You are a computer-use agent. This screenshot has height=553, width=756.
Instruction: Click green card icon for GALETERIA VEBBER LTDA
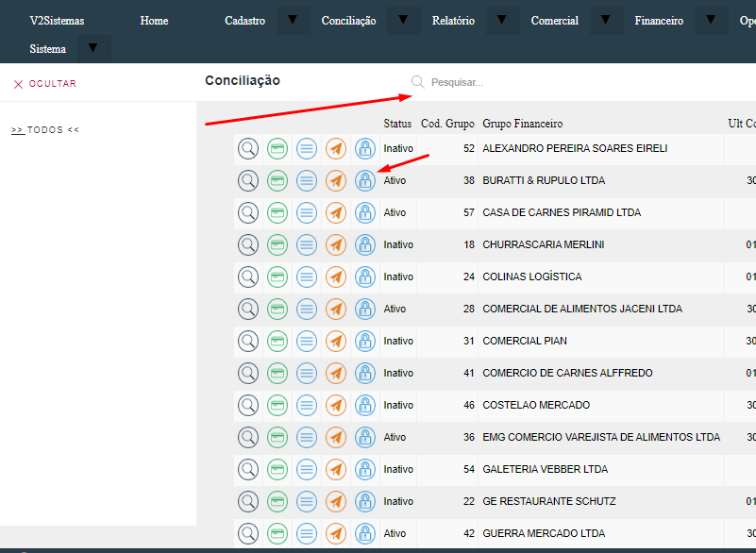(x=277, y=469)
